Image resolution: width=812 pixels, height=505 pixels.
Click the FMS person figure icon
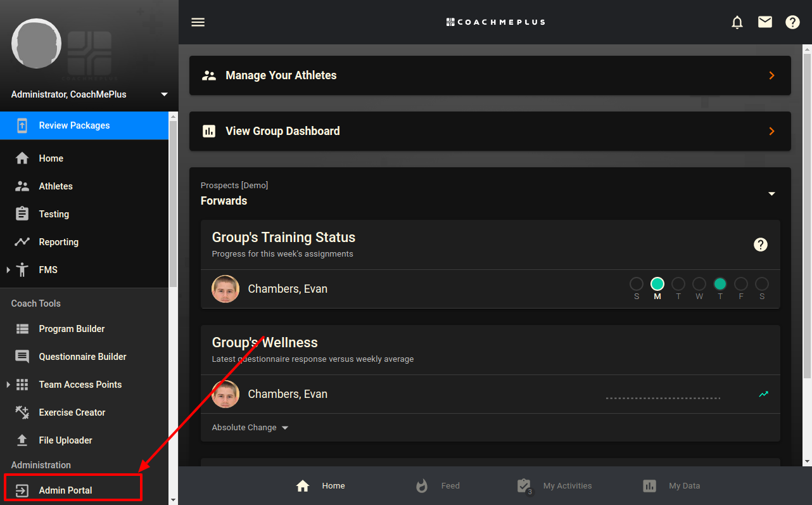click(22, 270)
